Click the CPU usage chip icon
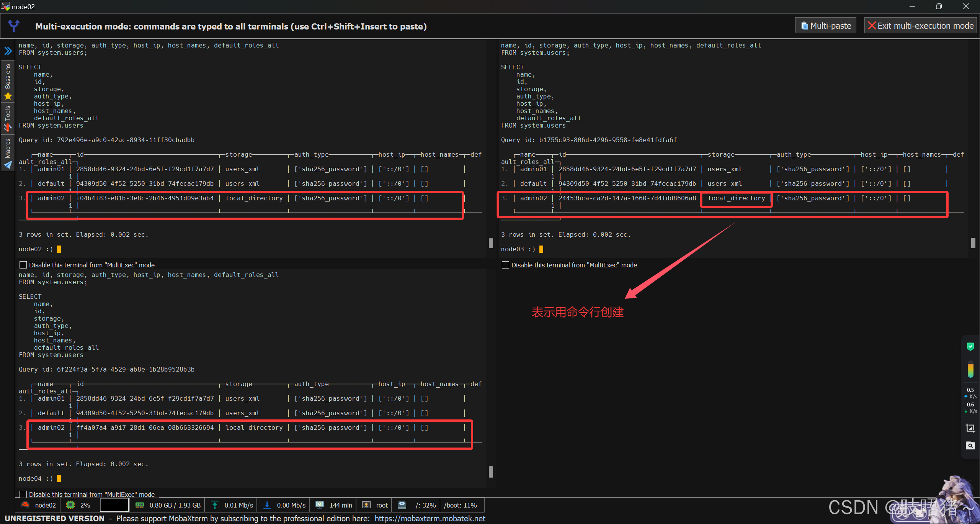This screenshot has height=524, width=980. (70, 505)
